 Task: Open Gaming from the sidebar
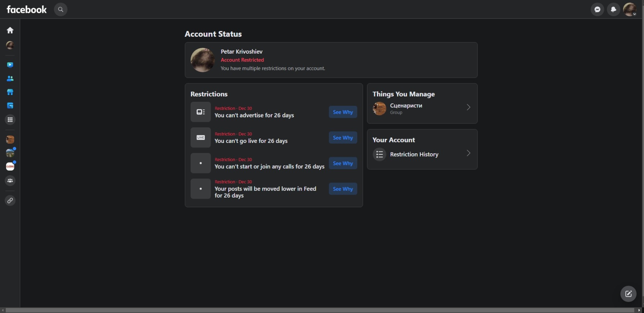(10, 106)
